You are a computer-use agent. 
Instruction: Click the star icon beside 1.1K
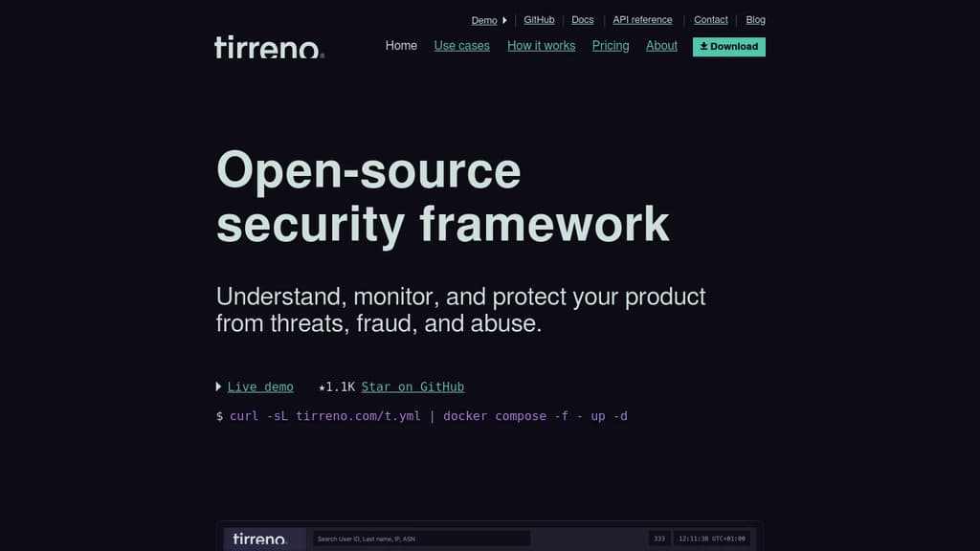tap(322, 387)
